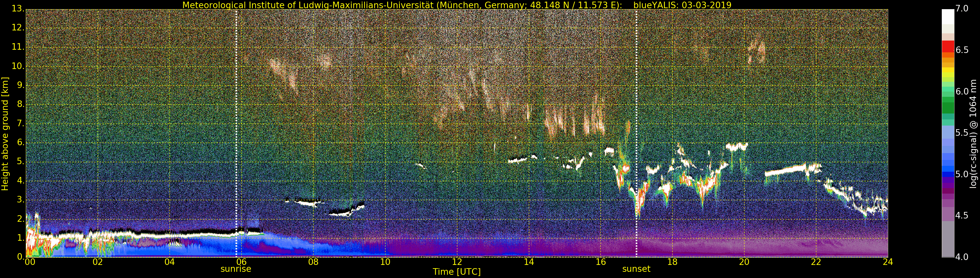This screenshot has width=980, height=278.
Task: Click the 'sunset' label under the time axis
Action: tap(636, 269)
